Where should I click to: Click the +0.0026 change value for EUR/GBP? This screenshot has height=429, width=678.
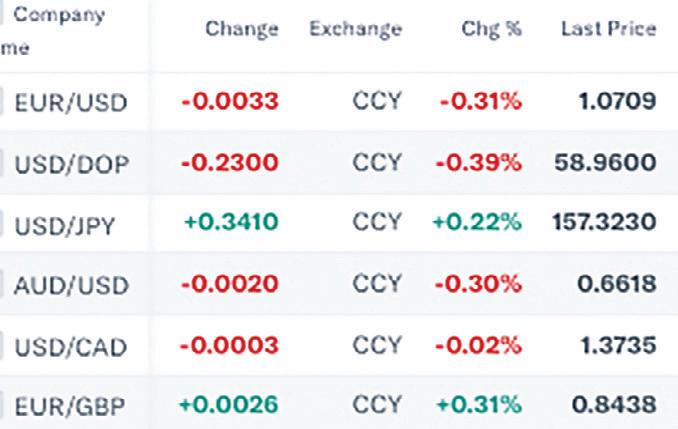click(229, 405)
